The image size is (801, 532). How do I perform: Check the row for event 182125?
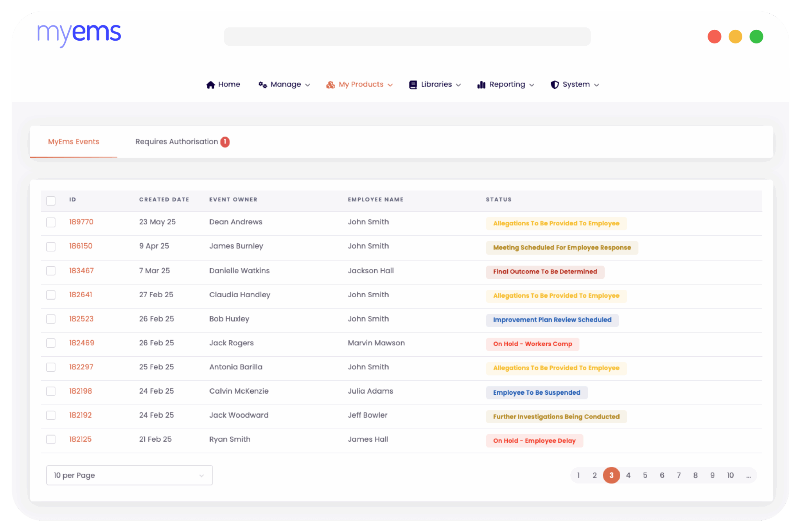coord(51,439)
